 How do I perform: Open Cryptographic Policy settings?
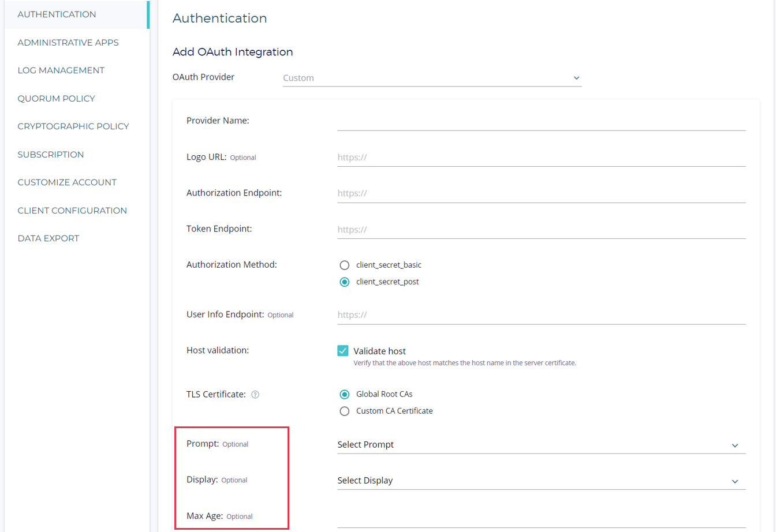[73, 126]
